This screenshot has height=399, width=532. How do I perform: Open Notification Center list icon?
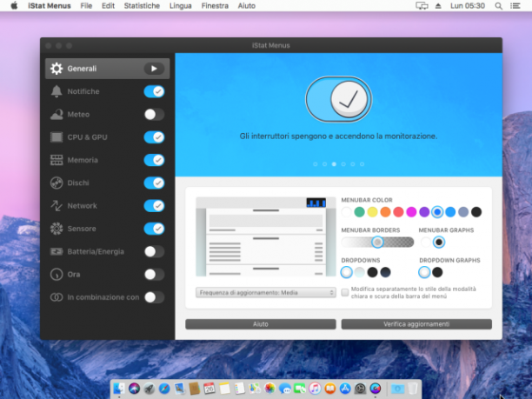click(x=515, y=6)
